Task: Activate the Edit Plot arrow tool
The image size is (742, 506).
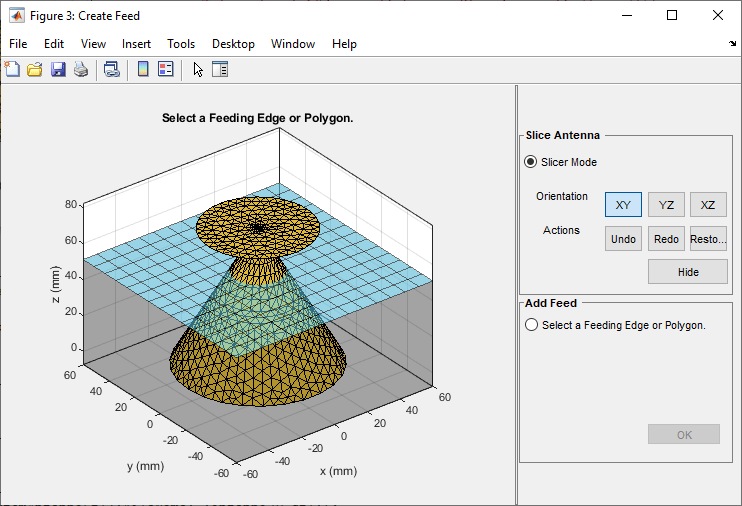Action: click(x=198, y=69)
